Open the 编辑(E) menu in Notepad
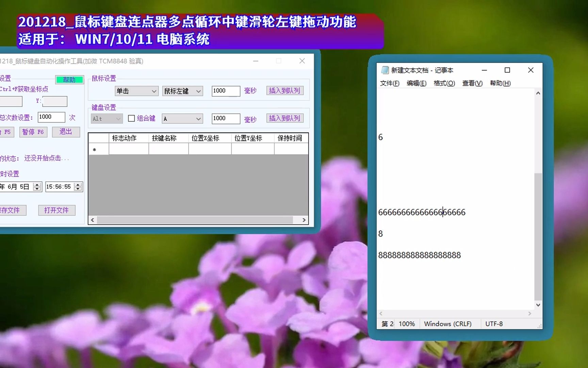The image size is (588, 368). pyautogui.click(x=416, y=83)
